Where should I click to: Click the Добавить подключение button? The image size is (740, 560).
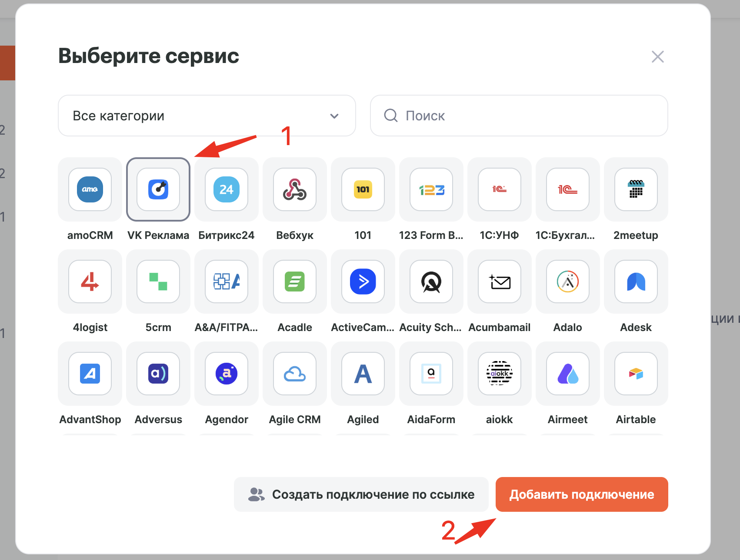click(582, 494)
